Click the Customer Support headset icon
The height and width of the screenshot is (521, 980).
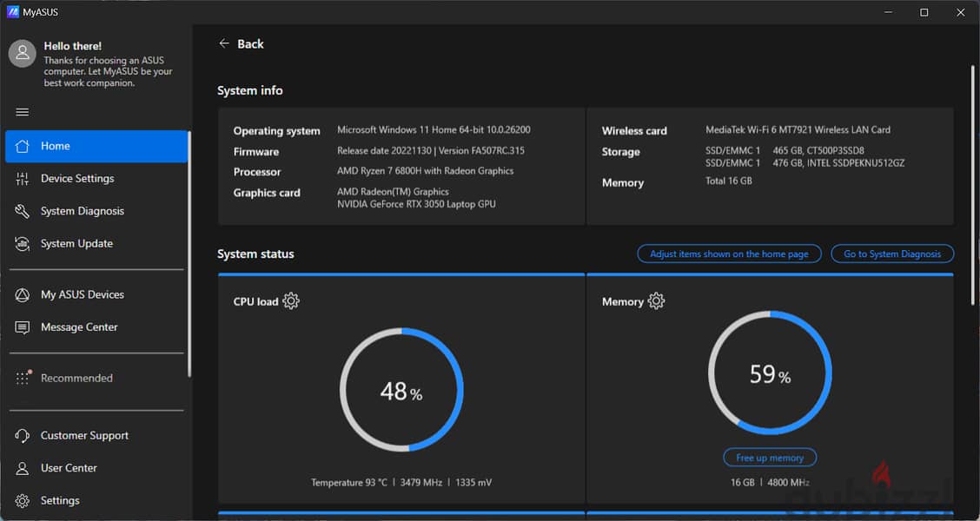22,435
